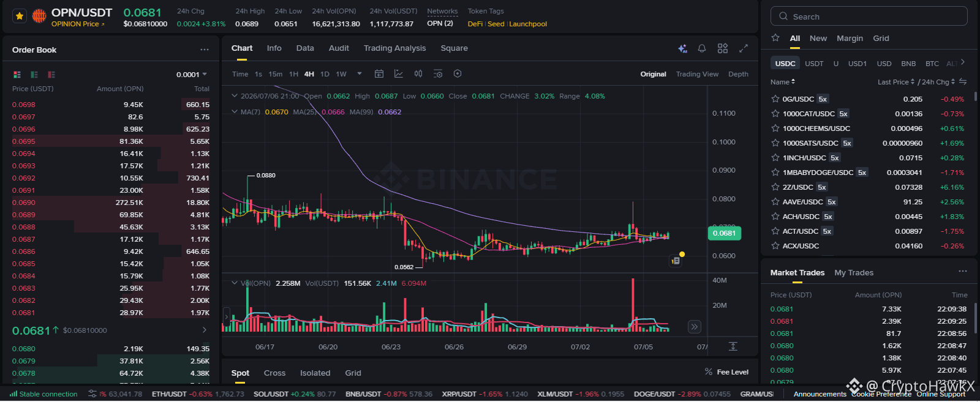Open the ticker bar settings icon
Screen dimensions: 980x402
[92, 394]
